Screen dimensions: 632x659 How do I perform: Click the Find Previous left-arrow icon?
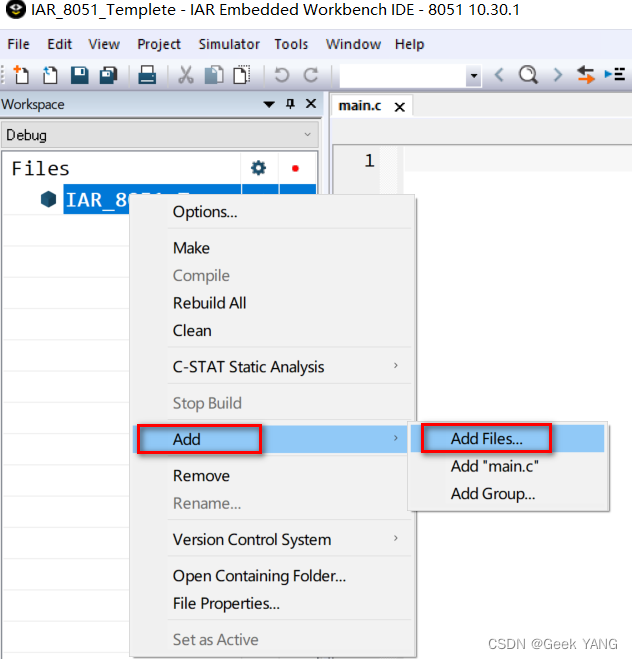coord(499,75)
